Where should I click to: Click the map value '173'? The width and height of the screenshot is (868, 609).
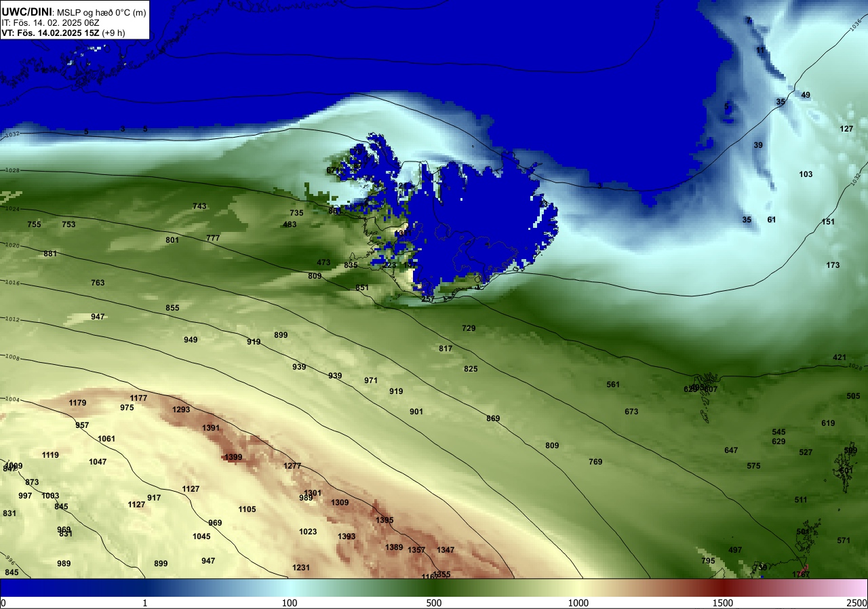[833, 264]
